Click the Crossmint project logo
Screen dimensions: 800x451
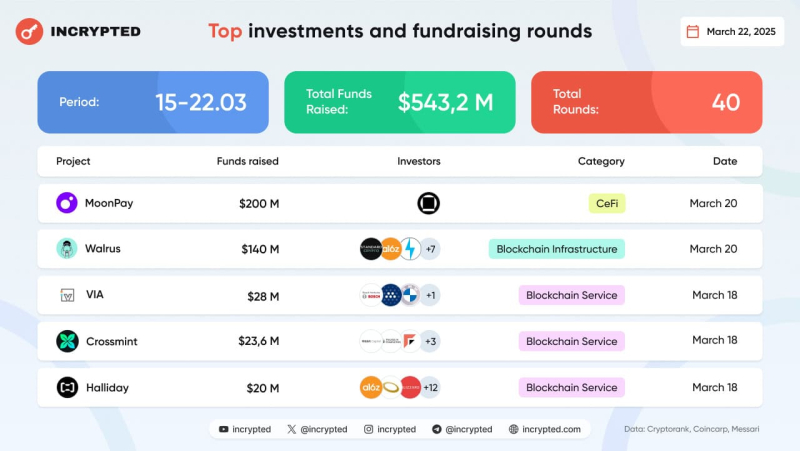coord(67,341)
